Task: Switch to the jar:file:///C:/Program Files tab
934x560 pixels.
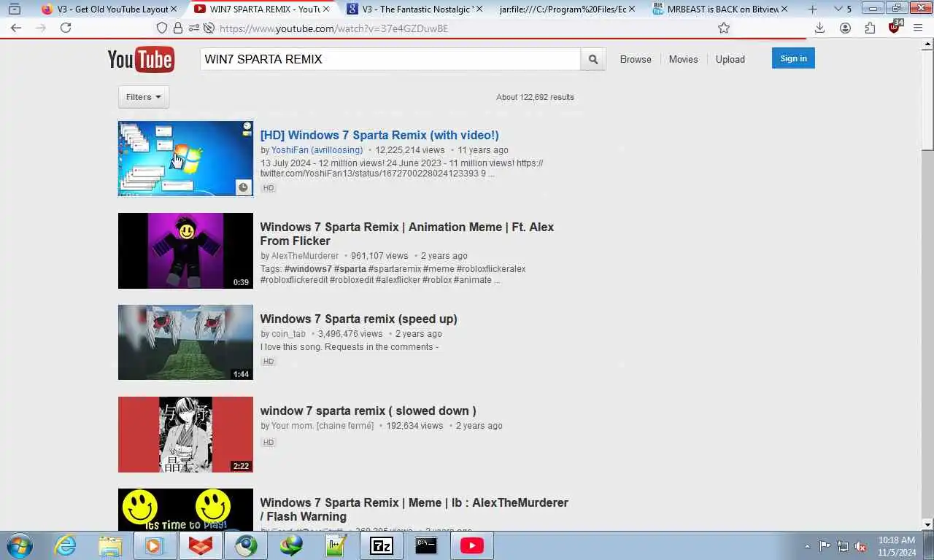Action: pyautogui.click(x=566, y=9)
